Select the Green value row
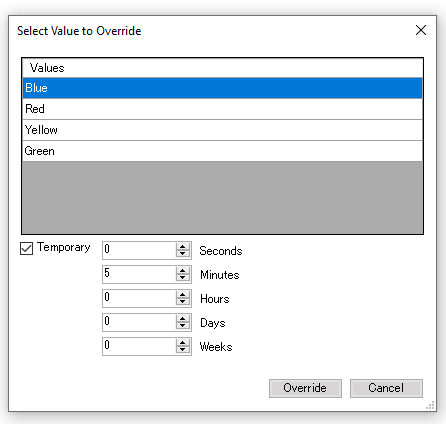This screenshot has height=424, width=446. [222, 151]
